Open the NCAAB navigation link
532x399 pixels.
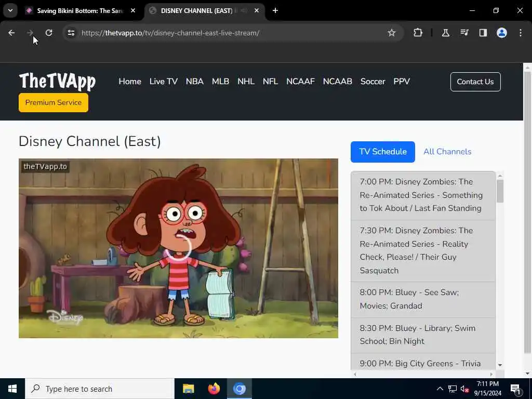click(338, 82)
